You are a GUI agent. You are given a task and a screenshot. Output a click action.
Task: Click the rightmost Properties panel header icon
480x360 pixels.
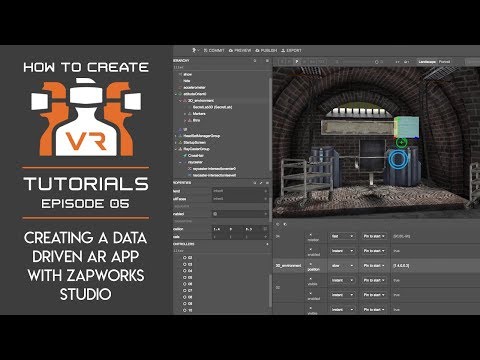pyautogui.click(x=267, y=183)
